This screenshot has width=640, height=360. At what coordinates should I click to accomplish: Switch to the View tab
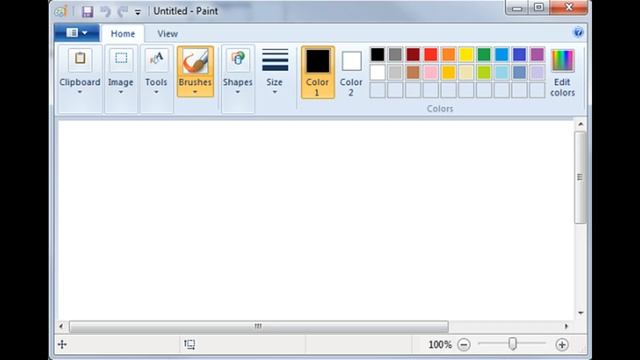pyautogui.click(x=167, y=34)
